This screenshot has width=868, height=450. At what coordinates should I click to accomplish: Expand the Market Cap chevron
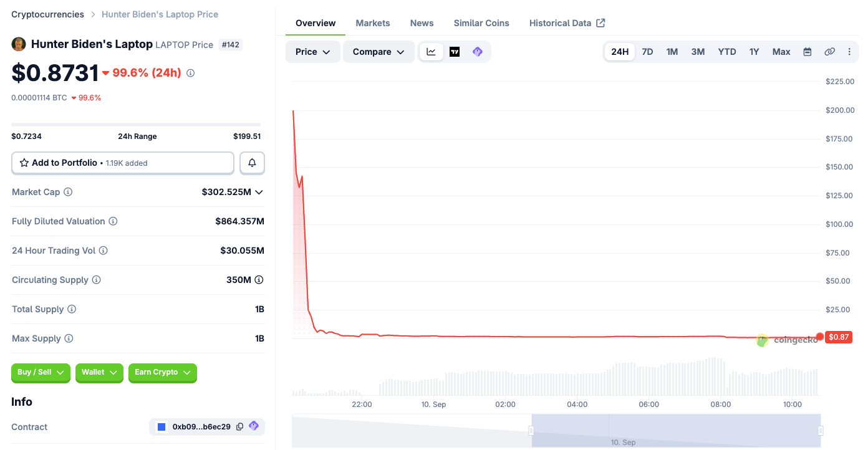coord(259,192)
